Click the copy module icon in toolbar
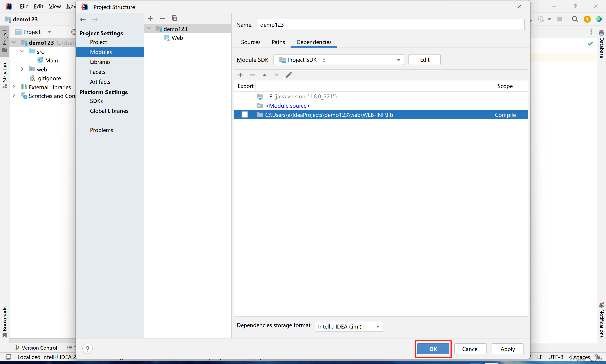 (x=174, y=18)
